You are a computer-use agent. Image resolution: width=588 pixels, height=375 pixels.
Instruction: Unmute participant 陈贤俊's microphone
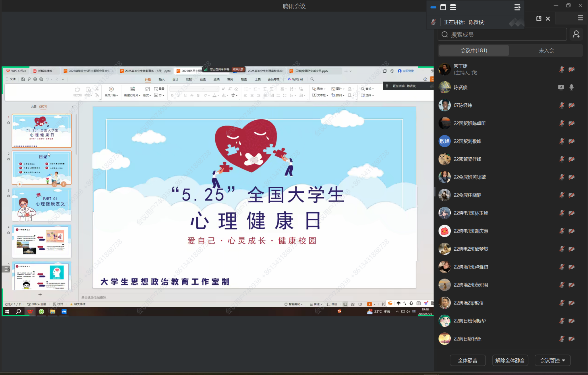pos(571,87)
